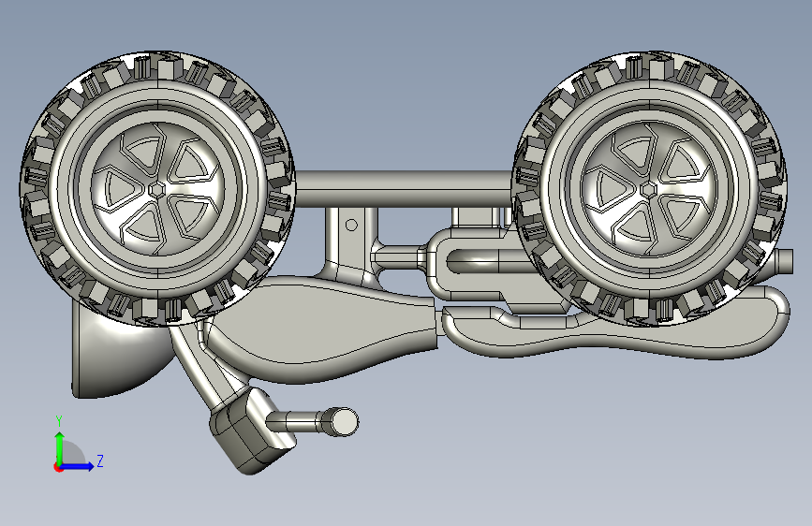Select the round end of the handlebar grip

pyautogui.click(x=345, y=421)
